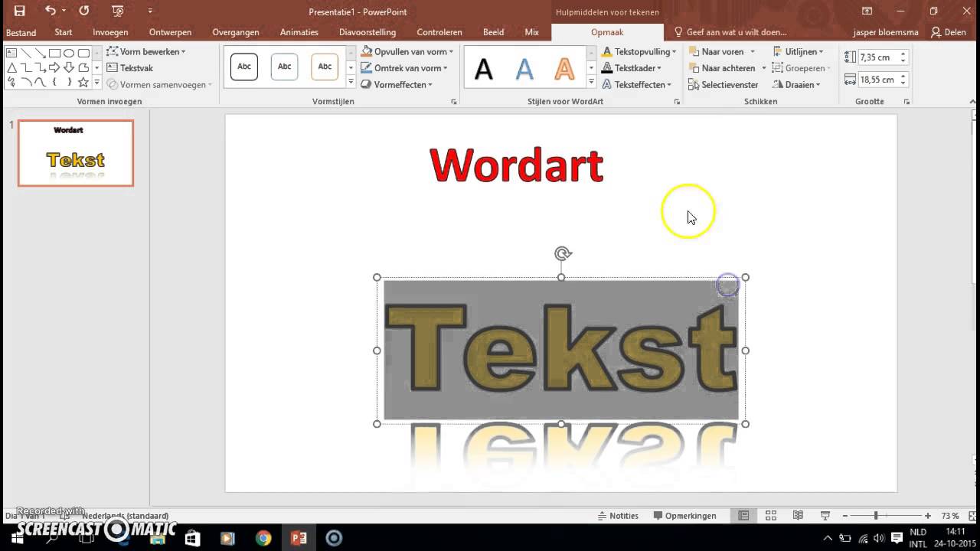Viewport: 980px width, 551px height.
Task: Click the width field showing 18,55 cm
Action: tap(877, 80)
